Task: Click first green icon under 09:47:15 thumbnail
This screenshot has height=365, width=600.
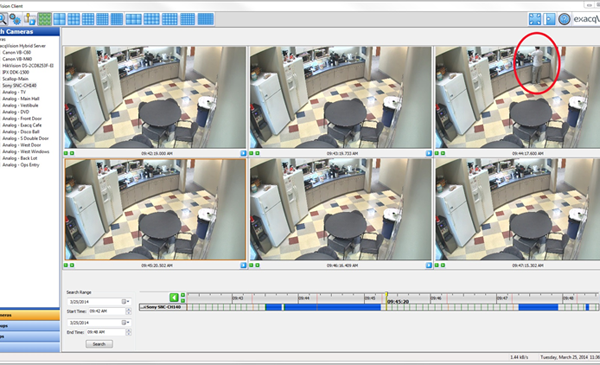Action: tap(437, 265)
